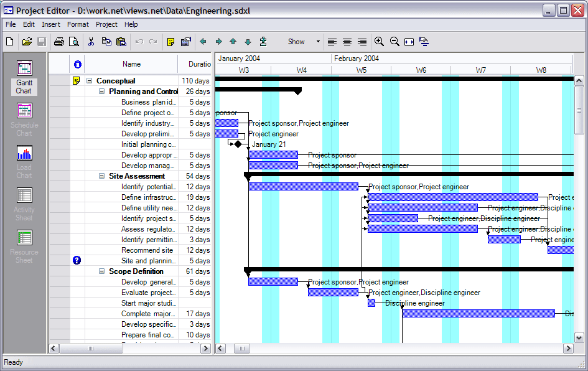Indent task with the right green arrow

tap(218, 42)
